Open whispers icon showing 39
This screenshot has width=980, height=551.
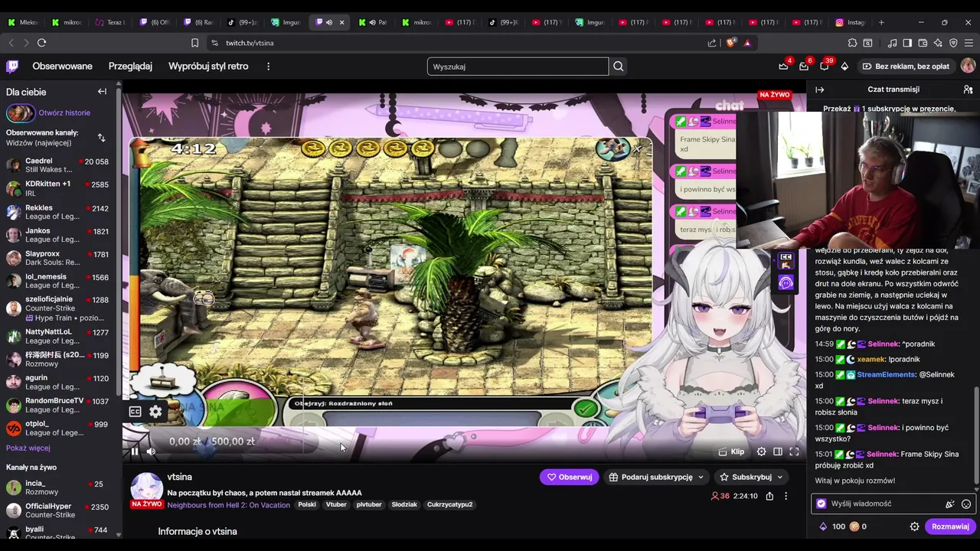coord(825,67)
